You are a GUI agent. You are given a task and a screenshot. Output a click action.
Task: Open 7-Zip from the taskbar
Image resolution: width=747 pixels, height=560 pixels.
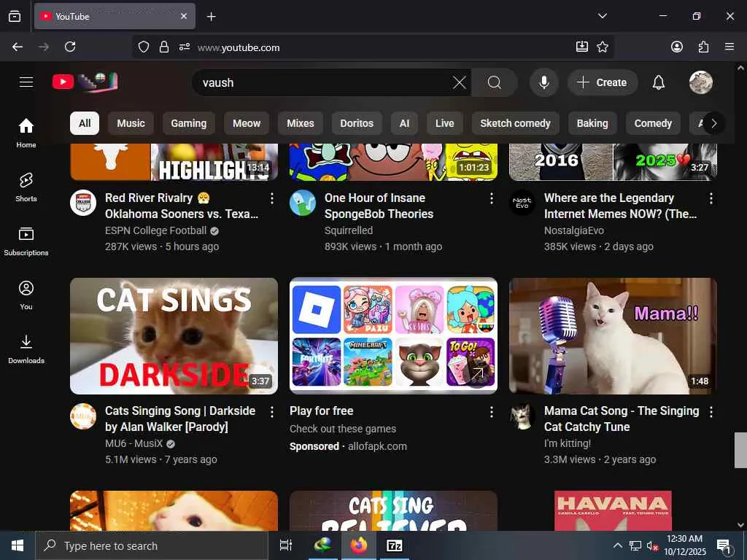pos(395,545)
